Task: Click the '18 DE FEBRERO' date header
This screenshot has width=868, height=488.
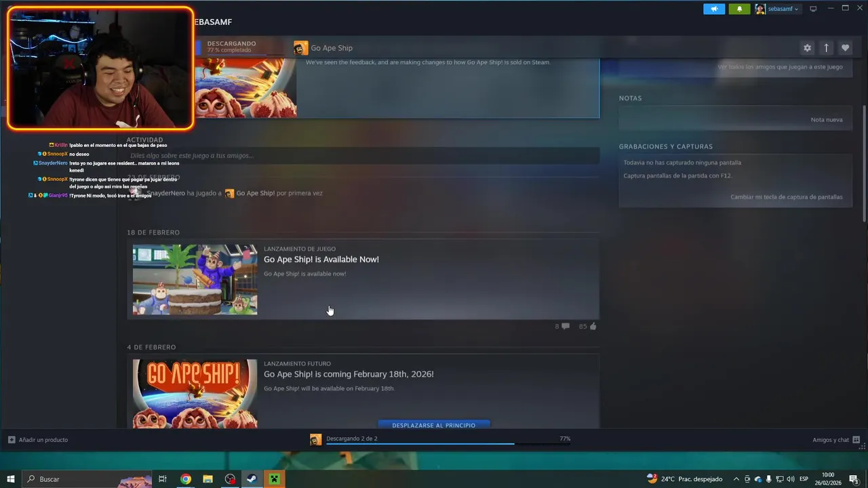Action: [153, 232]
